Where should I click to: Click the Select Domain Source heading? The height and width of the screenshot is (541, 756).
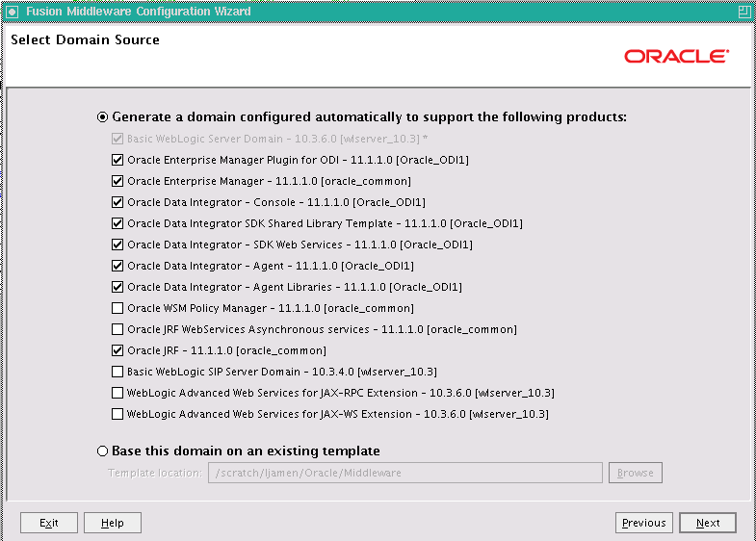85,39
